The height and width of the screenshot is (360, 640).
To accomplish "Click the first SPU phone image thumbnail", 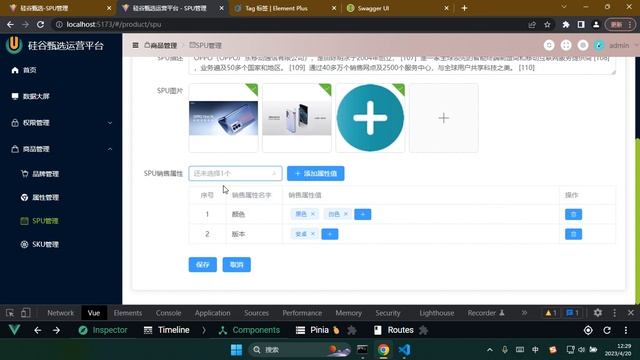I will click(223, 118).
